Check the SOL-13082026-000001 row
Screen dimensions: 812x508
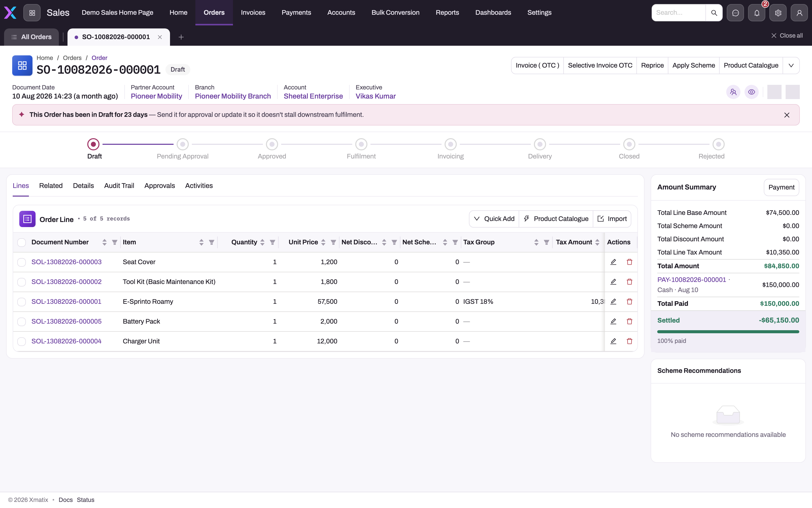[22, 302]
